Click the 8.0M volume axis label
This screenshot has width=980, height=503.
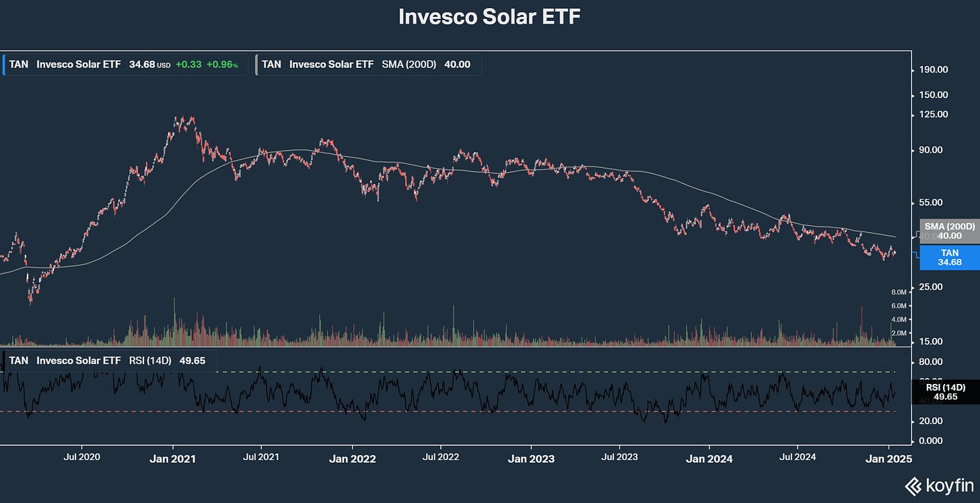(899, 293)
